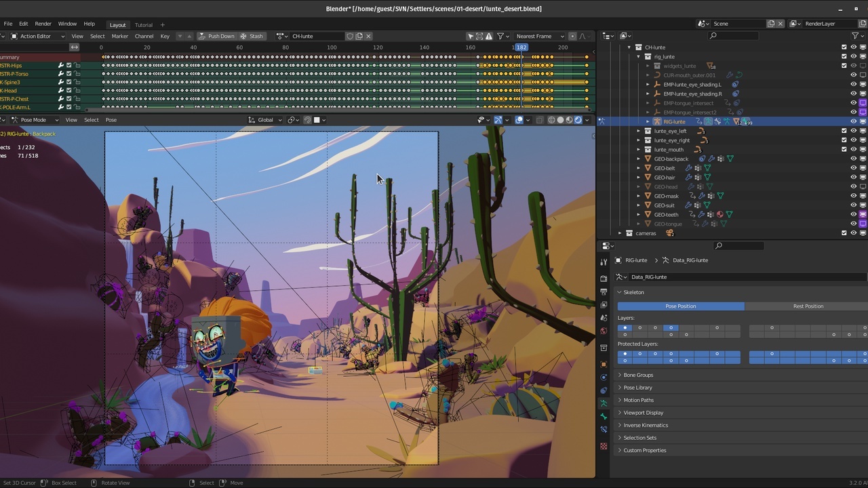The height and width of the screenshot is (488, 868).
Task: Select the Texture properties tab icon
Action: pos(604,446)
